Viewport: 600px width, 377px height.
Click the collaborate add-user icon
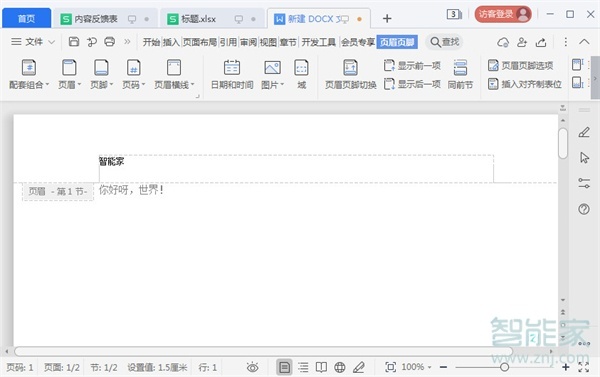click(x=522, y=42)
